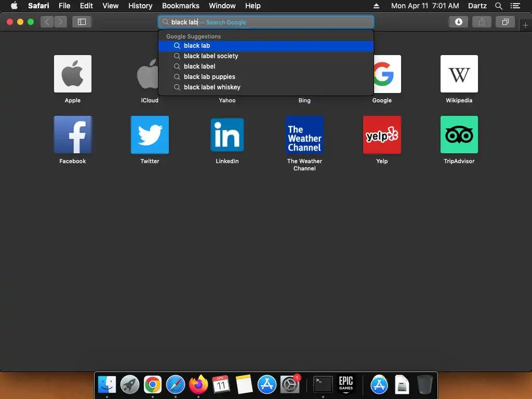Select the 'black label whiskey' suggestion
Image resolution: width=532 pixels, height=399 pixels.
(266, 87)
